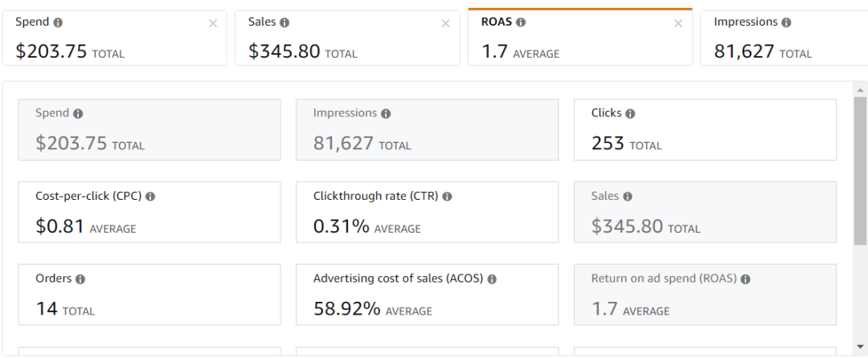The image size is (868, 358).
Task: Remove the Sales card from top row
Action: coord(445,23)
